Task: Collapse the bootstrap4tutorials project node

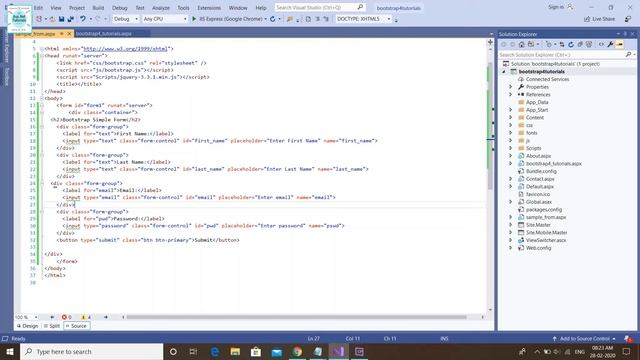Action: point(504,71)
